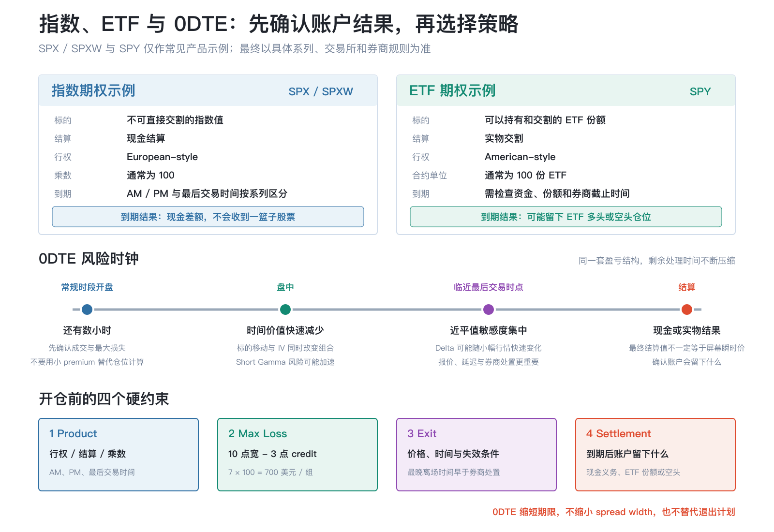The image size is (774, 532).
Task: Click the American-style value
Action: click(520, 157)
